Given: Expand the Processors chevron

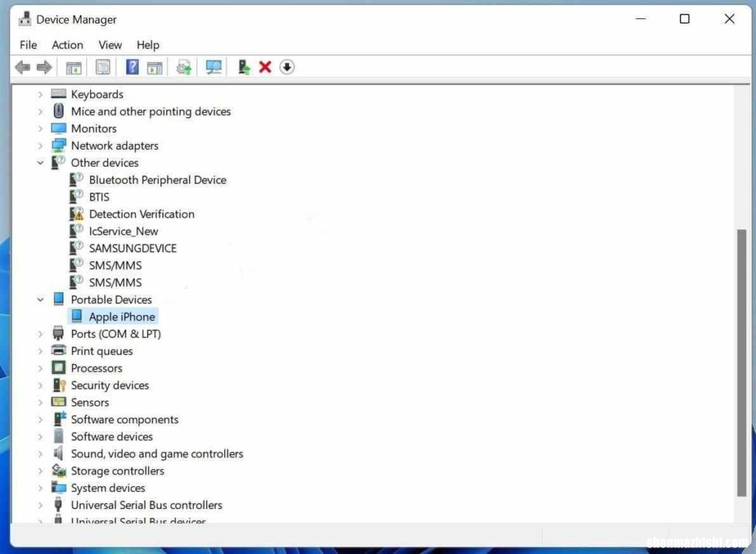Looking at the screenshot, I should (41, 368).
